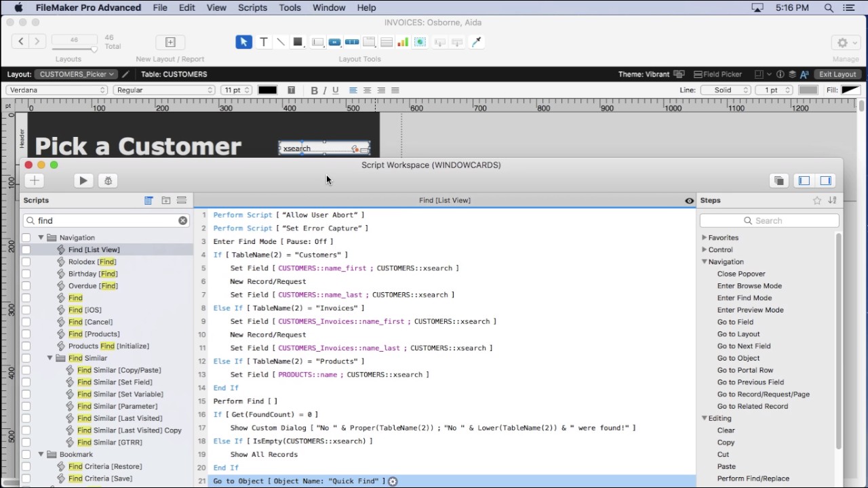Select the Button Bar tool
The height and width of the screenshot is (488, 868).
tap(352, 42)
